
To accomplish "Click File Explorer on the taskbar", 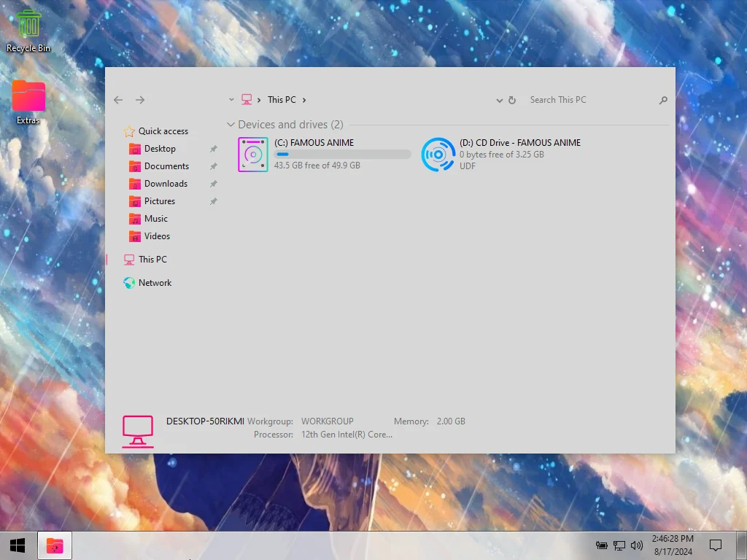I will [55, 545].
